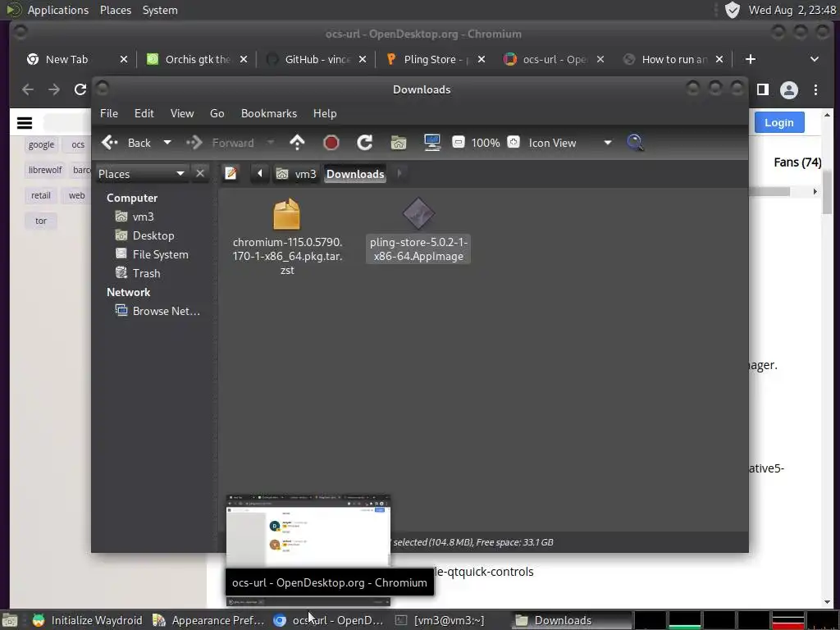Click the 100% zoom level label

tap(486, 143)
